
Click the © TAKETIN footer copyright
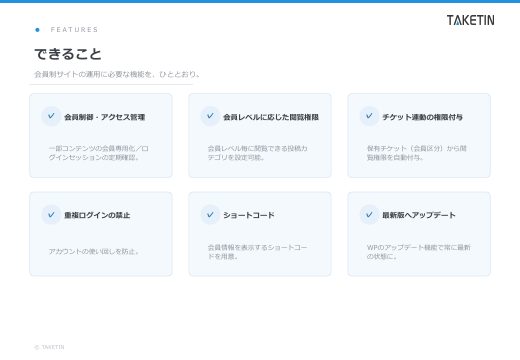49,347
